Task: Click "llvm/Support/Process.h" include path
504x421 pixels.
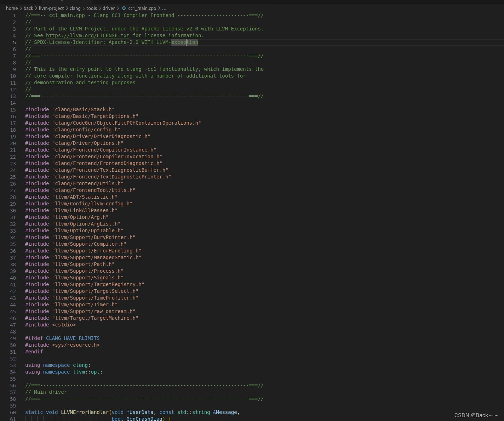Action: tap(88, 271)
